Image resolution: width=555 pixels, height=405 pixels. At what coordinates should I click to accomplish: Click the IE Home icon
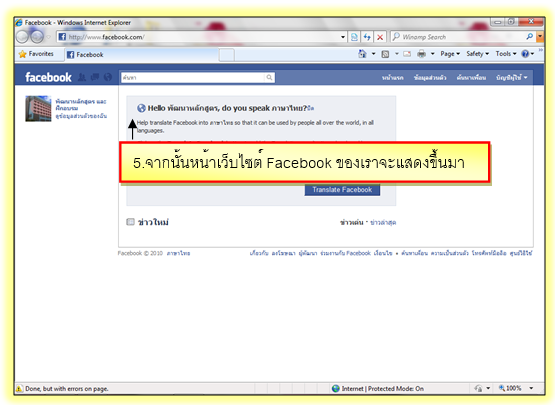tap(362, 54)
